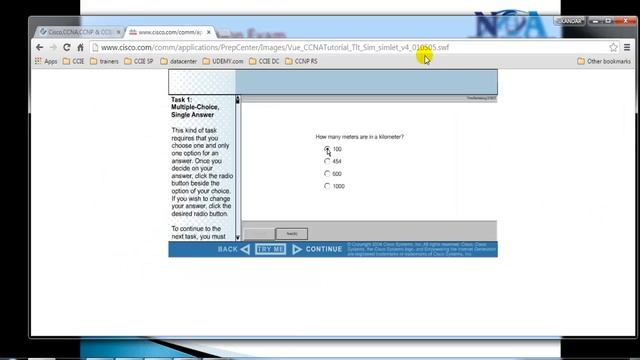This screenshot has width=640, height=360.
Task: Click the TRY ME button
Action: coord(270,249)
